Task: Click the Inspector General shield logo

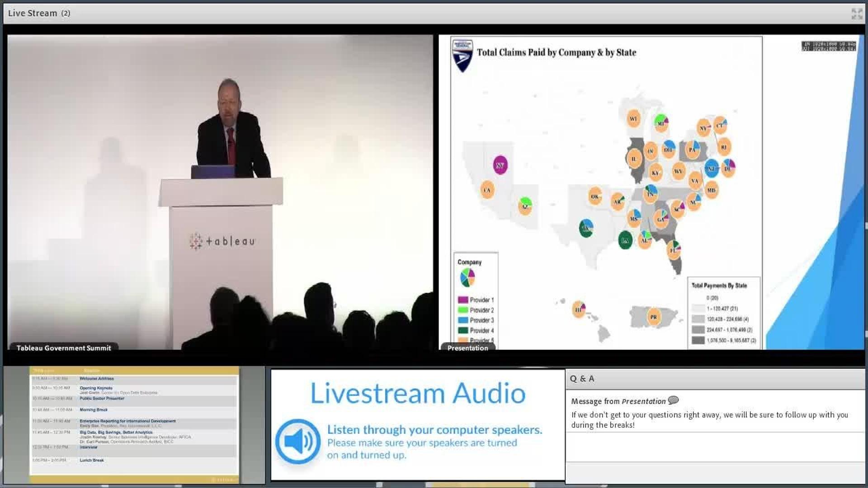Action: 462,56
